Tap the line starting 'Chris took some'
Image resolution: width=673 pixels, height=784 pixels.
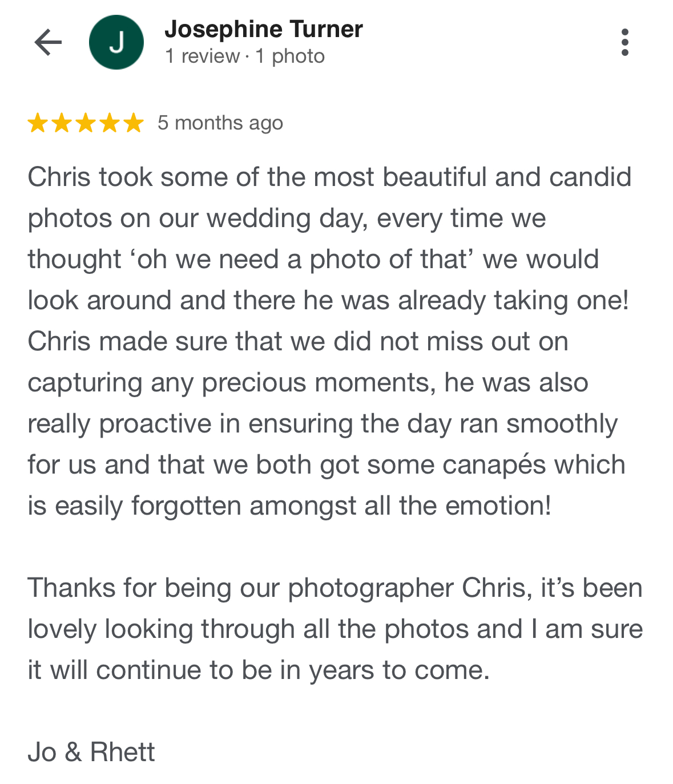pos(329,177)
